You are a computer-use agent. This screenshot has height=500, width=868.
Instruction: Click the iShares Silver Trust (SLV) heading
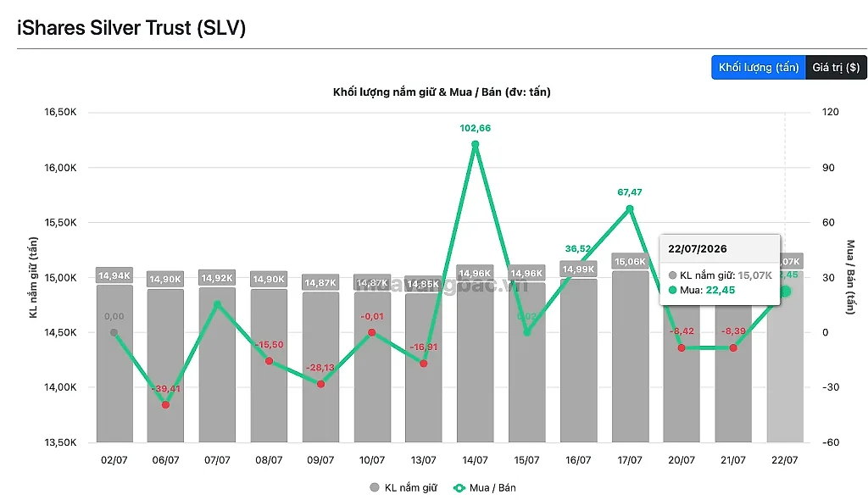(x=131, y=28)
